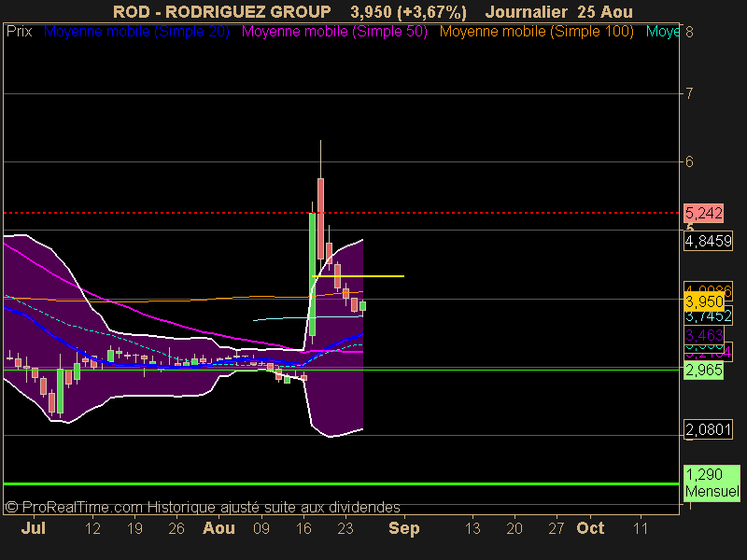Viewport: 747px width, 560px height.
Task: Click the 23 date axis label
Action: tap(345, 528)
